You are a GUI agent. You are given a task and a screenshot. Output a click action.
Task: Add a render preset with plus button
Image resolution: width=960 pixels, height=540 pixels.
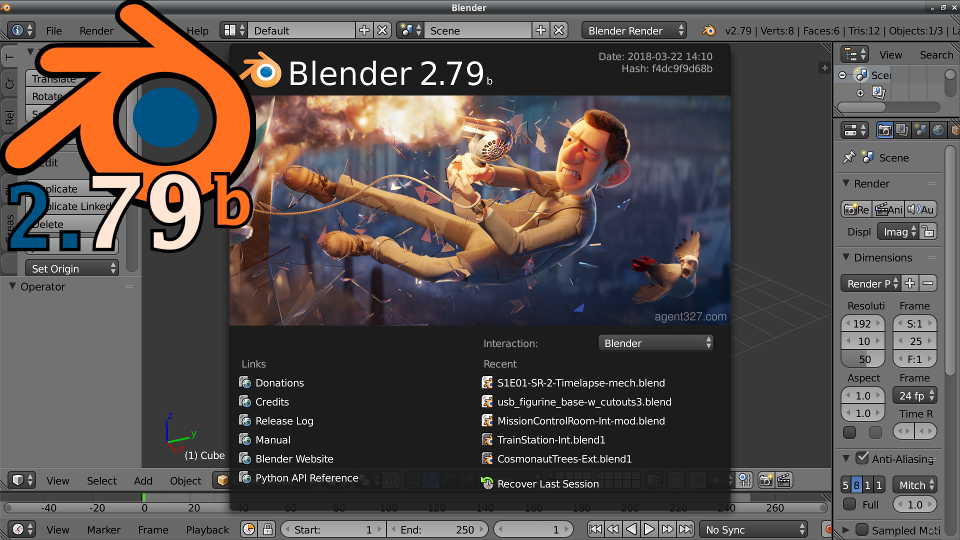click(910, 283)
